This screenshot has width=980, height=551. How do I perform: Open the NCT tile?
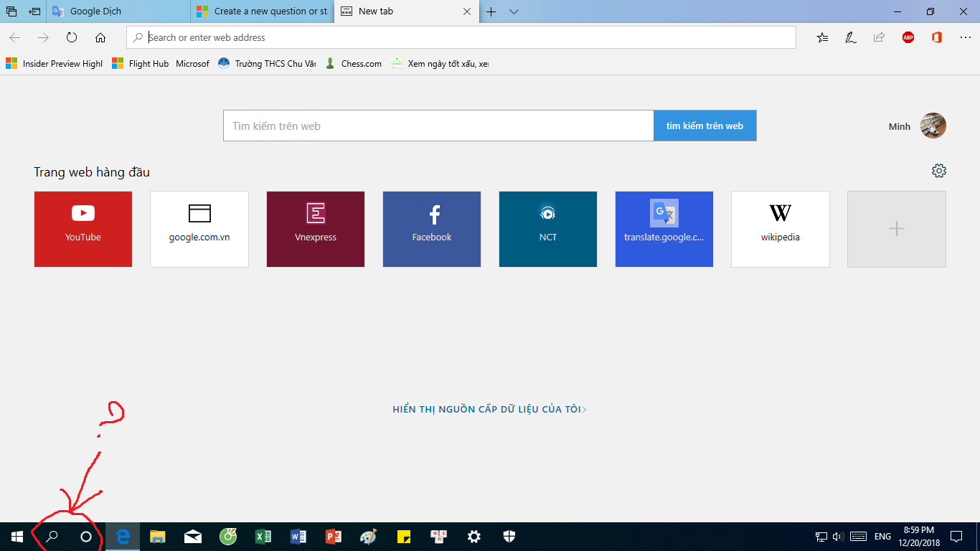548,229
